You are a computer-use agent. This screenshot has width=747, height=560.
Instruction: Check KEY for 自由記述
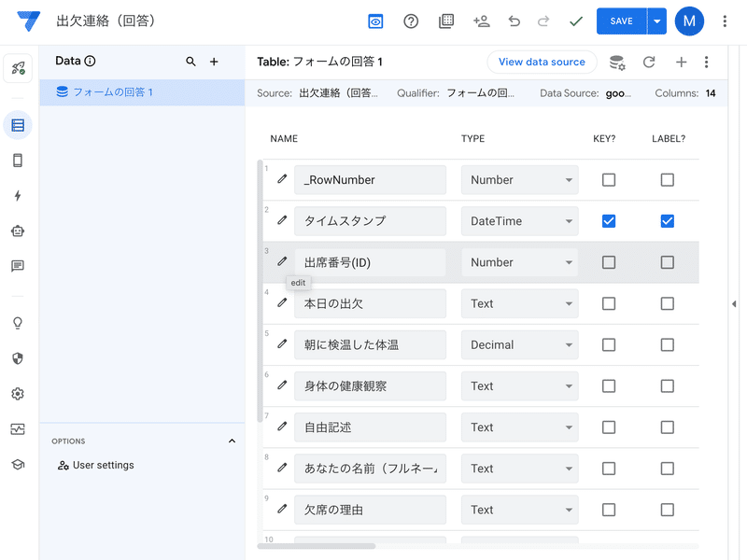point(609,427)
